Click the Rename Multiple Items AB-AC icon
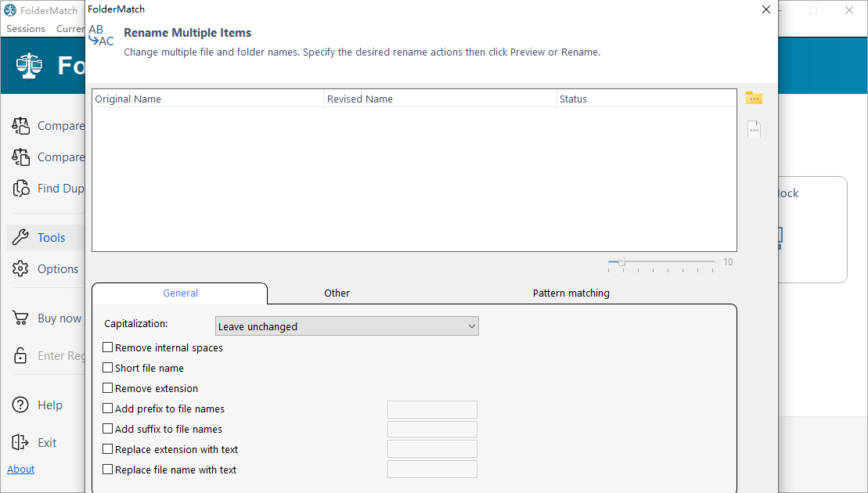 tap(101, 35)
